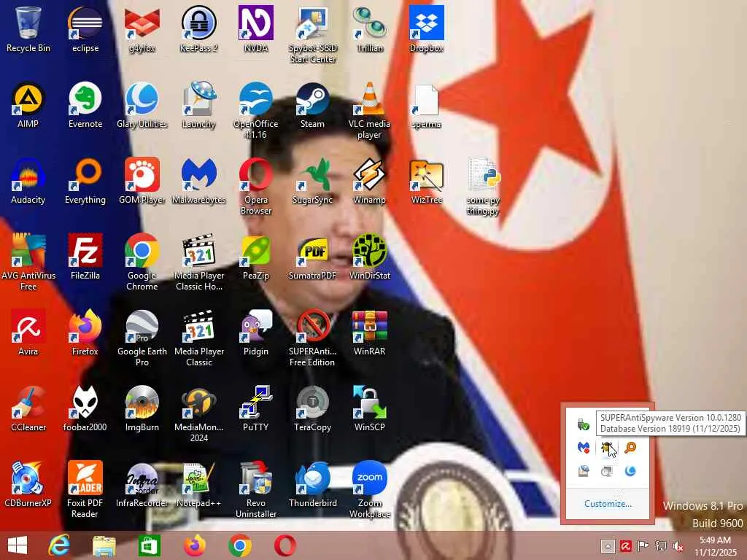This screenshot has height=560, width=747.
Task: Select the PeaZip desktop icon
Action: click(x=256, y=257)
